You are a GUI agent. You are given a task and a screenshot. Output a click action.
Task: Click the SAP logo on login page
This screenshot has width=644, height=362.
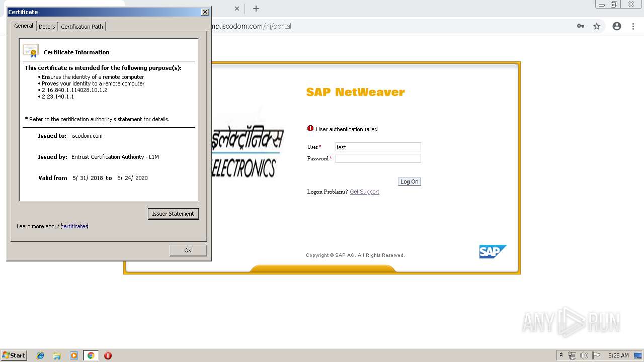(x=493, y=251)
